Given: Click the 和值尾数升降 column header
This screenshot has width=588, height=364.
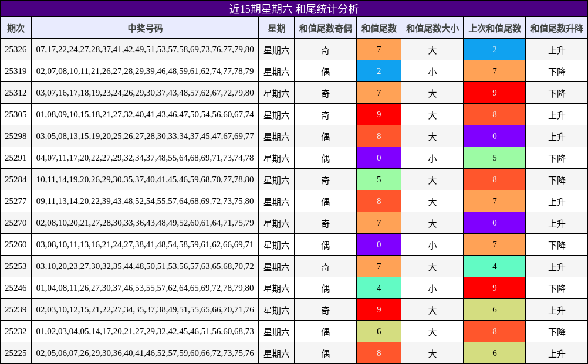Looking at the screenshot, I should [556, 27].
